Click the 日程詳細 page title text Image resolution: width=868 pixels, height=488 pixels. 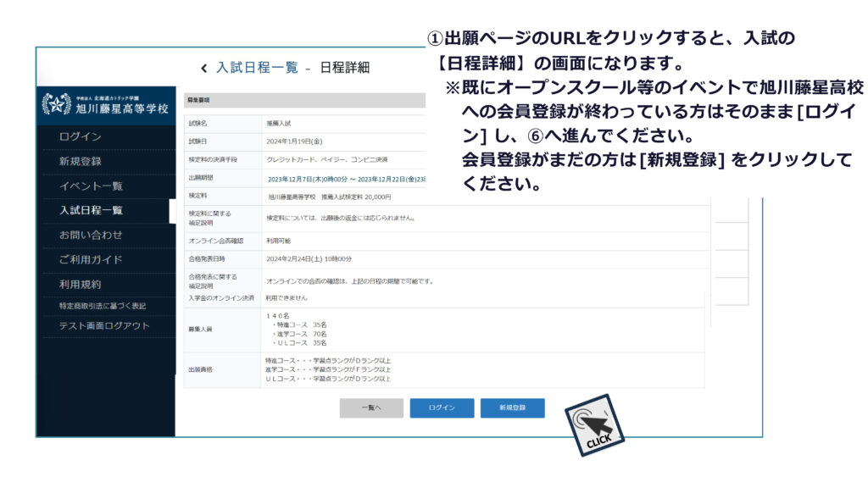(345, 68)
